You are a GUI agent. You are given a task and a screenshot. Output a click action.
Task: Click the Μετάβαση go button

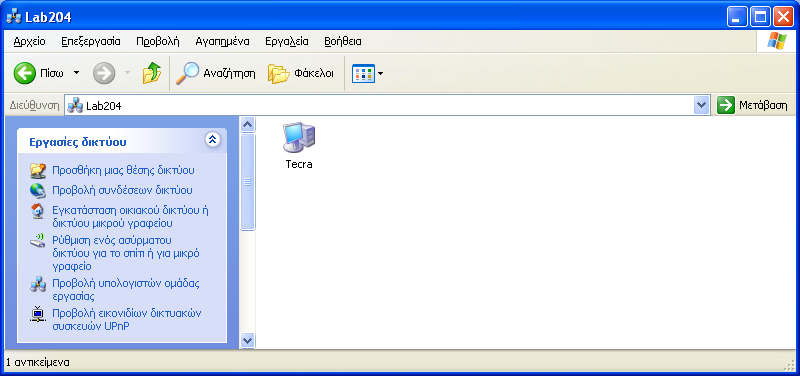tap(753, 106)
